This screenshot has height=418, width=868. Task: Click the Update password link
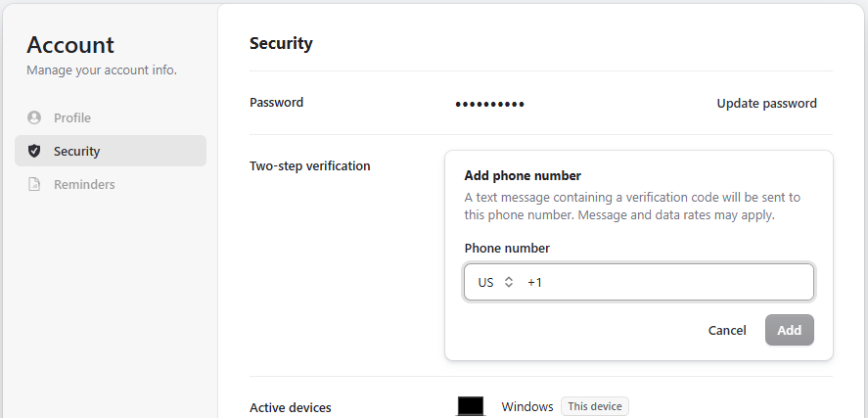[x=766, y=103]
